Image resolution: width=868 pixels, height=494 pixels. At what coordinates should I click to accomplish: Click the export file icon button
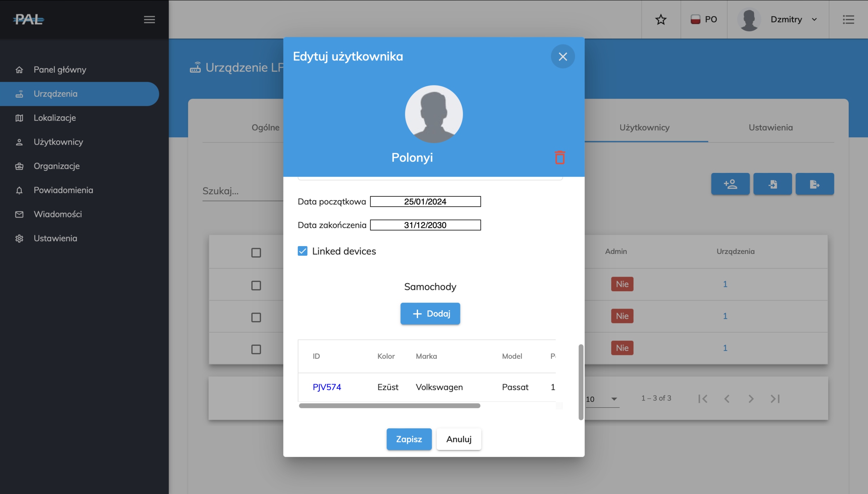pos(814,184)
